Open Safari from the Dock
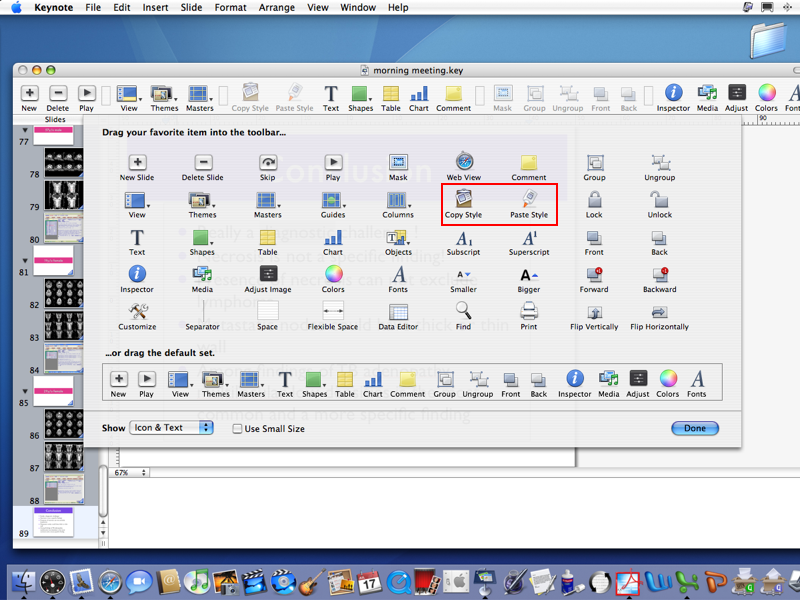Screen dimensions: 800x600 point(110,581)
